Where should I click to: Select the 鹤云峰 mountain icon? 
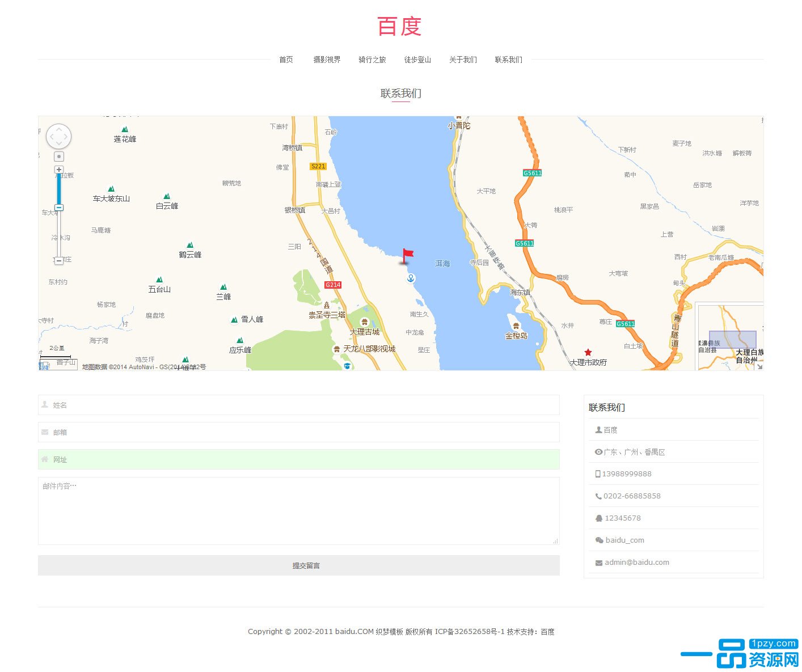click(190, 245)
